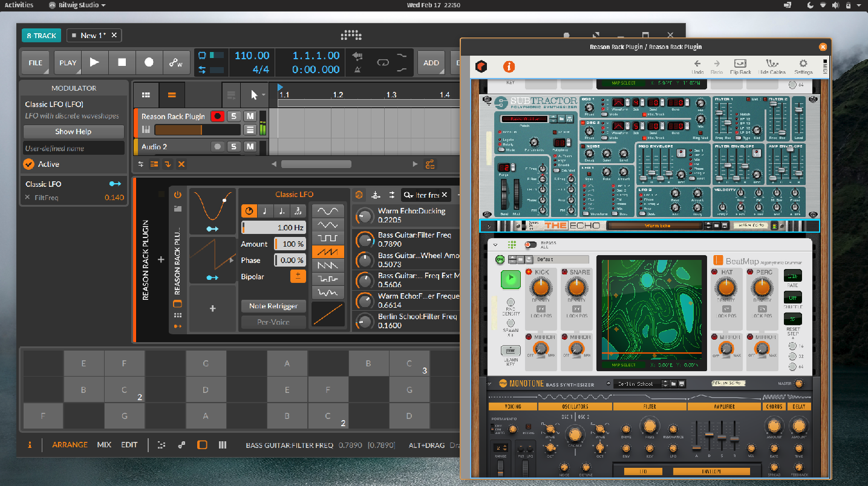Add a new modulator with plus slot

tap(212, 308)
